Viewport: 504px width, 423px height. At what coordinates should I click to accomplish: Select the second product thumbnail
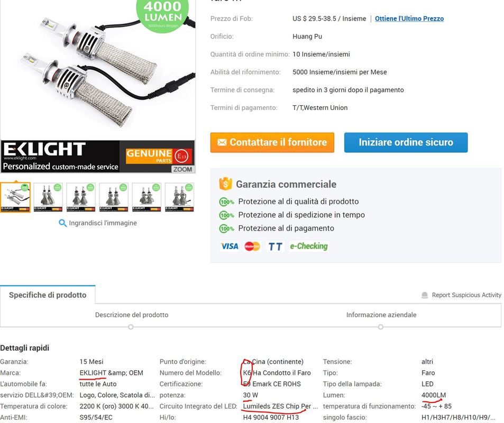pos(48,197)
